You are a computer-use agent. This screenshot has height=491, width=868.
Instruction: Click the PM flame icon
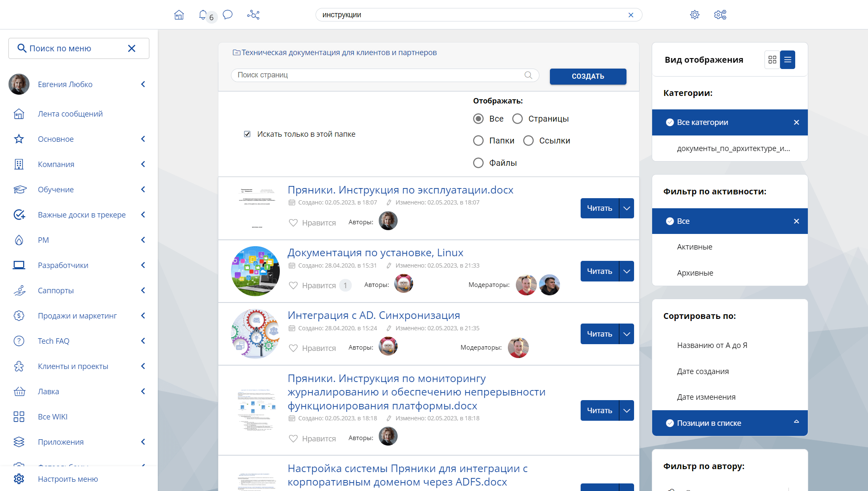coord(19,240)
